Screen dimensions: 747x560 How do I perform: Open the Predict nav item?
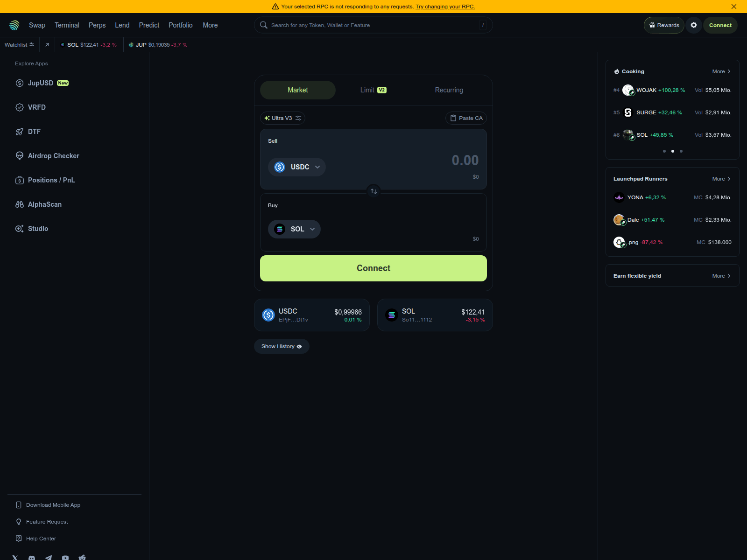[149, 25]
